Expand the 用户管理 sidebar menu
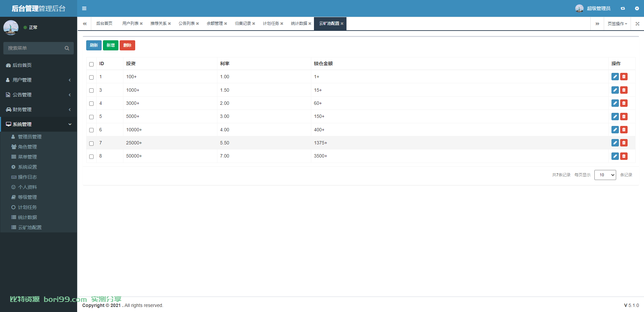Screen dimensions: 644x312 pos(39,80)
